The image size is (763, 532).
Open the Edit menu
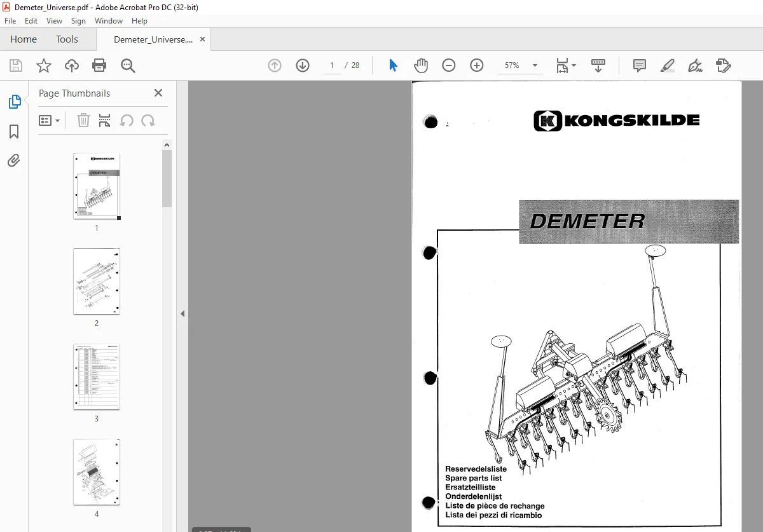[x=31, y=21]
